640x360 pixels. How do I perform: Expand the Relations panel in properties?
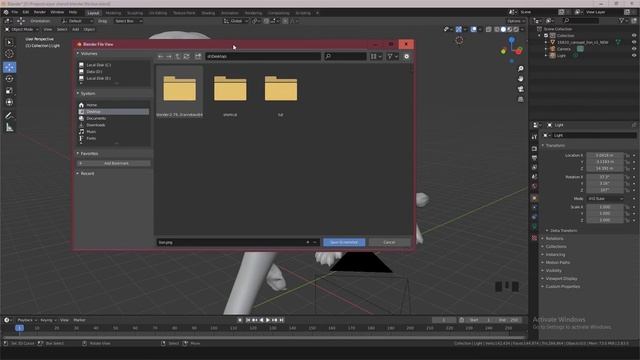pyautogui.click(x=554, y=238)
